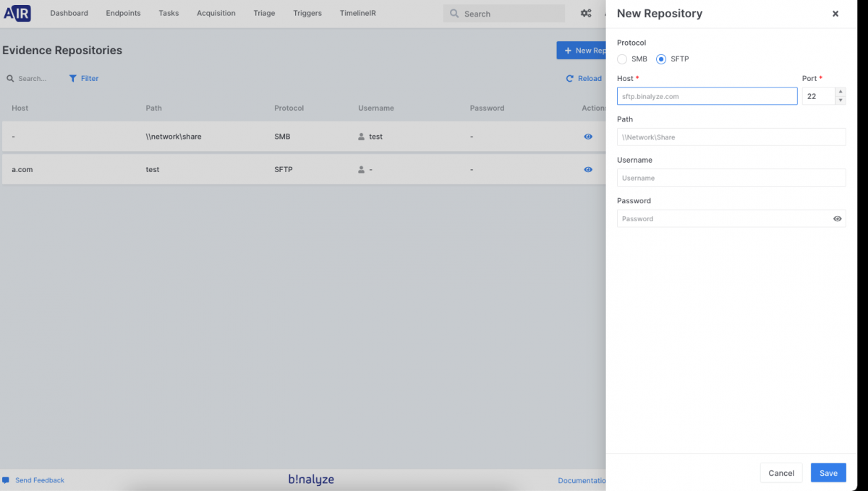Screen dimensions: 868x491
Task: Click the settings gears icon
Action: (x=586, y=13)
